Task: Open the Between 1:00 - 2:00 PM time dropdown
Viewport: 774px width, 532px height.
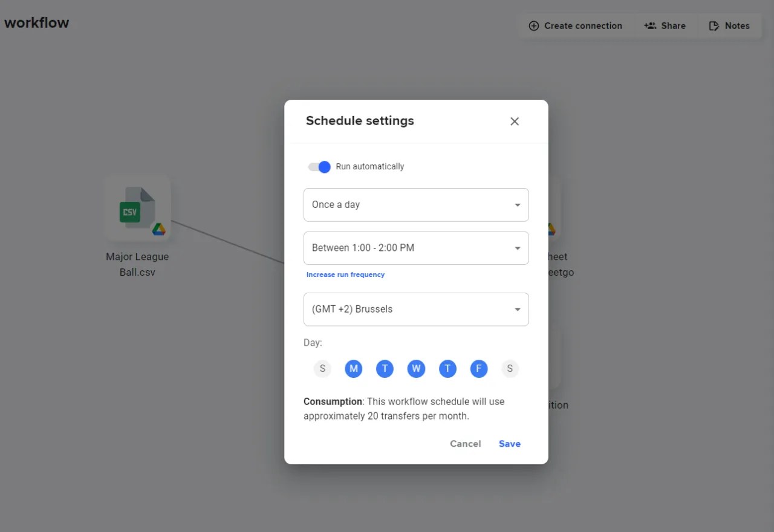Action: (416, 248)
